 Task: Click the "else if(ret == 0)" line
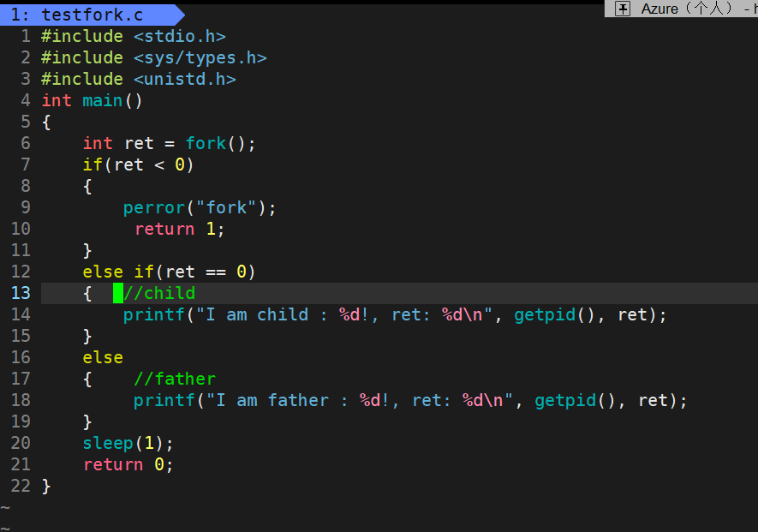tap(169, 272)
